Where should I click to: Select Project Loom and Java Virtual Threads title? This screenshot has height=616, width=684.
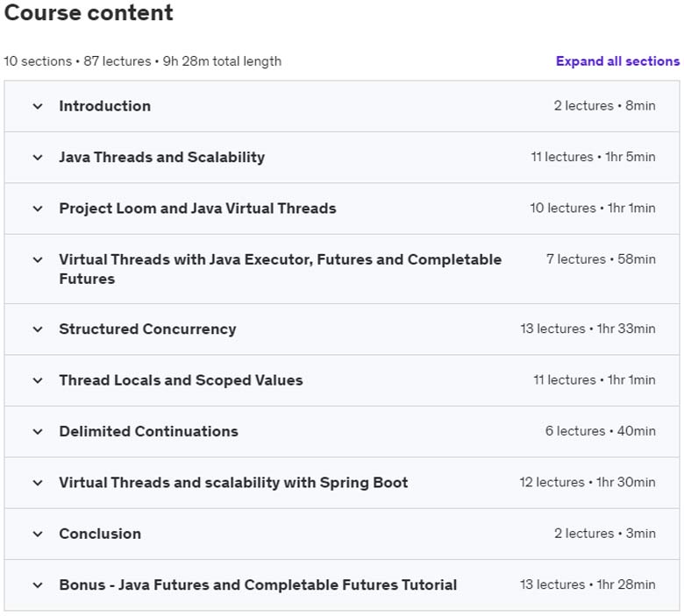[197, 209]
